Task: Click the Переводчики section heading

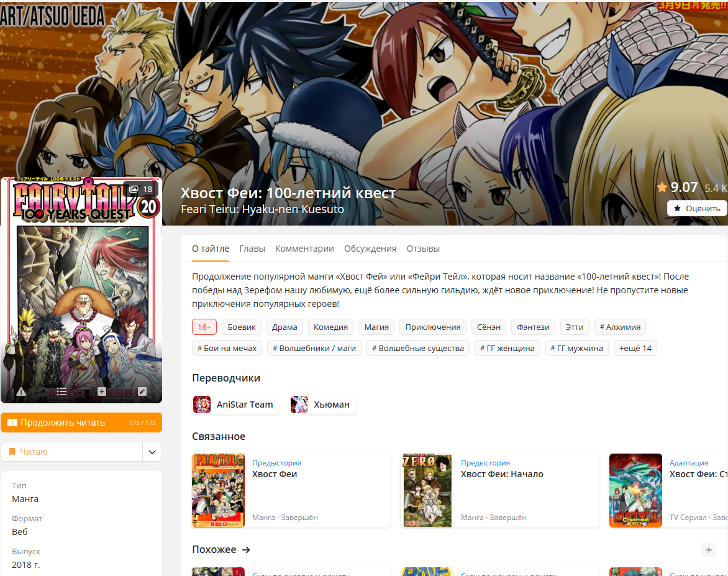Action: (226, 378)
